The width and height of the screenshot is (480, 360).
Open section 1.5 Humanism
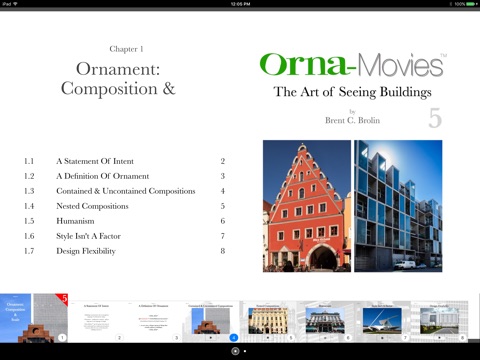[124, 221]
